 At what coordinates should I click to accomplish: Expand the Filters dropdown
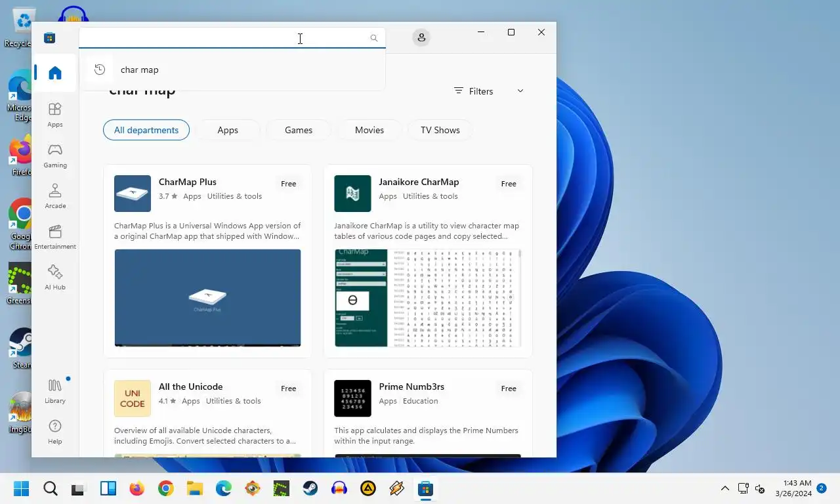coord(489,91)
